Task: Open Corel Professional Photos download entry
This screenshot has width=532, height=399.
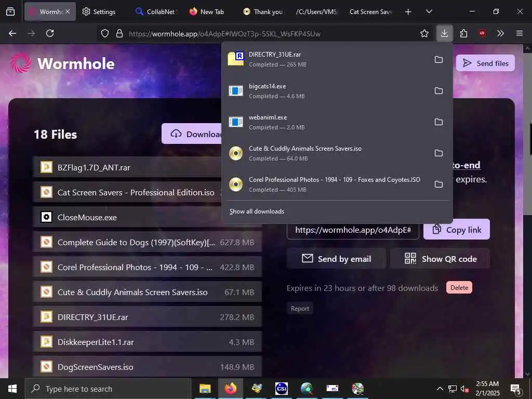Action: tap(326, 184)
